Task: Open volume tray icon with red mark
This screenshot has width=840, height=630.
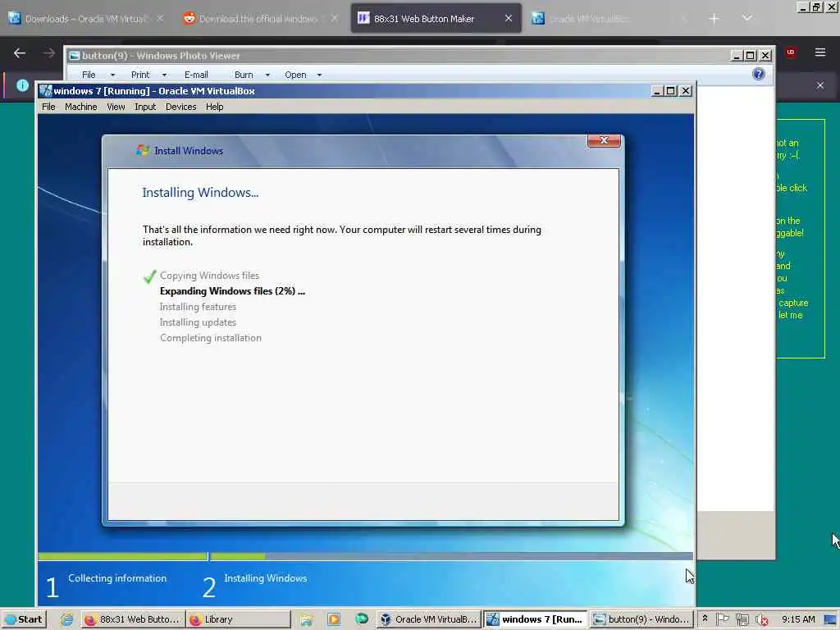Action: point(761,620)
